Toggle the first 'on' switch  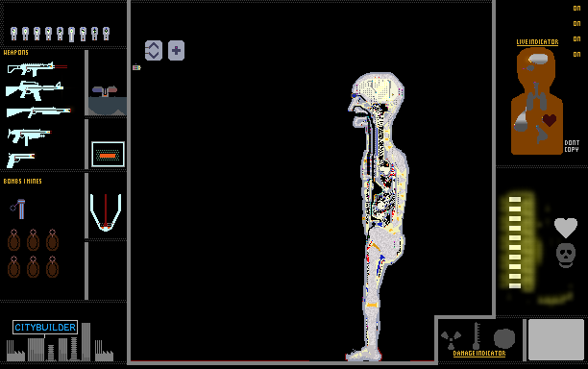point(576,9)
